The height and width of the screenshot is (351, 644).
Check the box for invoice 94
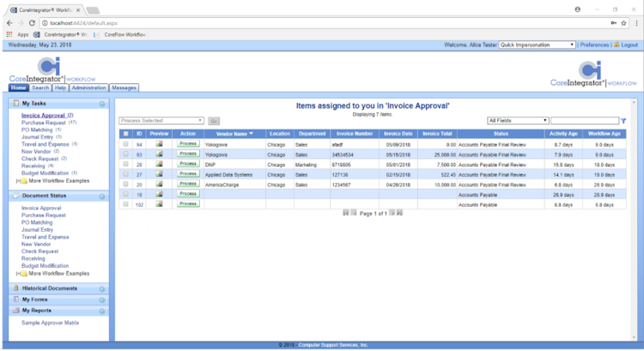pyautogui.click(x=125, y=144)
